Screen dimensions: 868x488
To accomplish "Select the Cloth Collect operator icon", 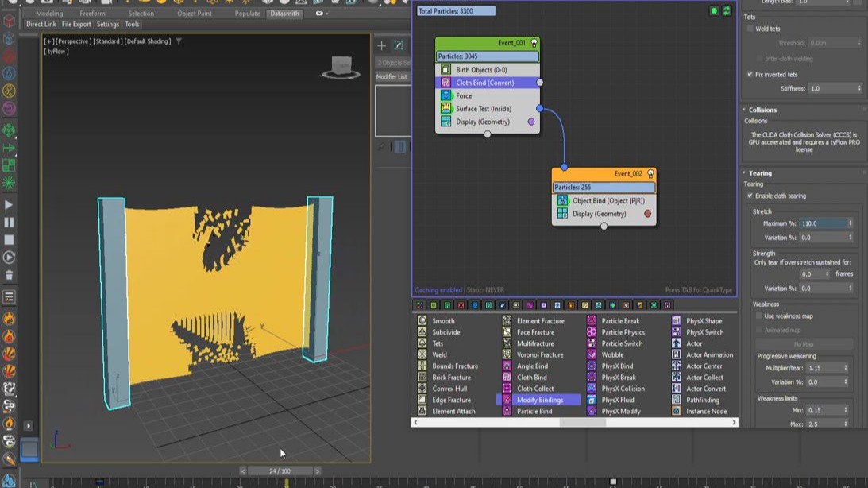I will click(507, 389).
